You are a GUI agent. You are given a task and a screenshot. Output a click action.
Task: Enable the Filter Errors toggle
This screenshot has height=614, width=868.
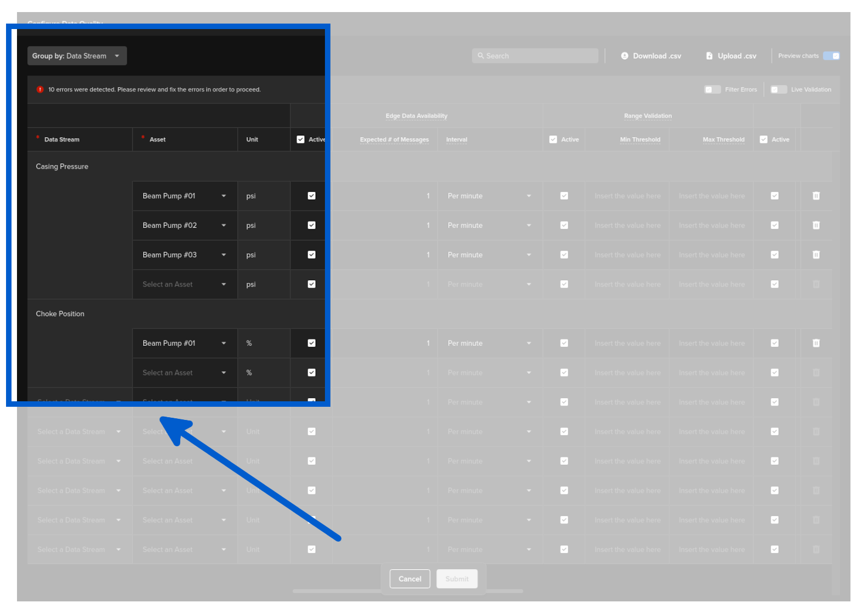point(712,89)
